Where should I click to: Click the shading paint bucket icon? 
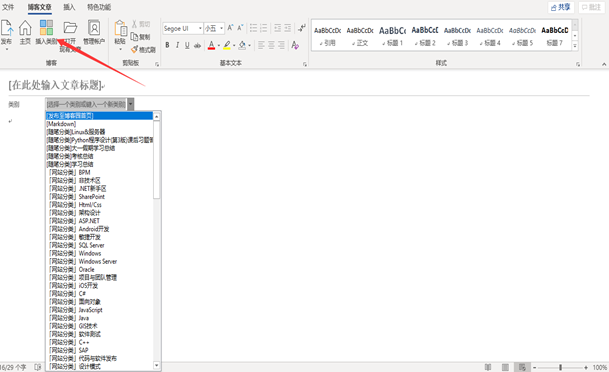pos(242,45)
